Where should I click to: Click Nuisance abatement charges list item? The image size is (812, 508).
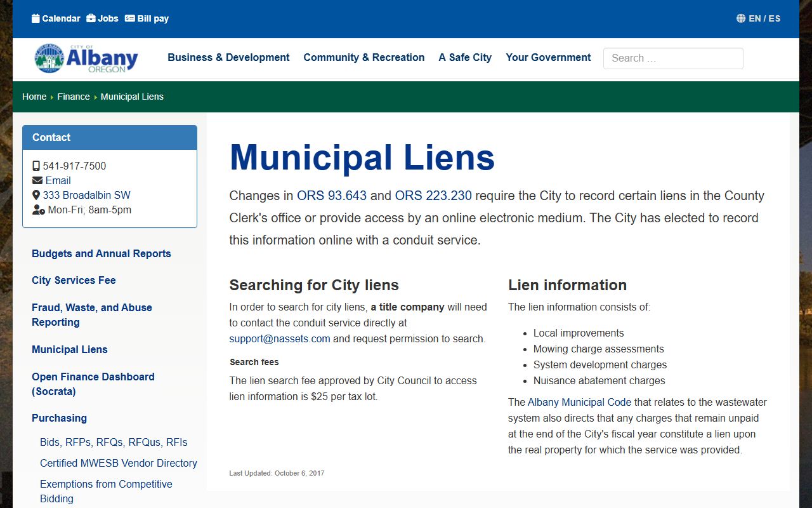coord(599,380)
